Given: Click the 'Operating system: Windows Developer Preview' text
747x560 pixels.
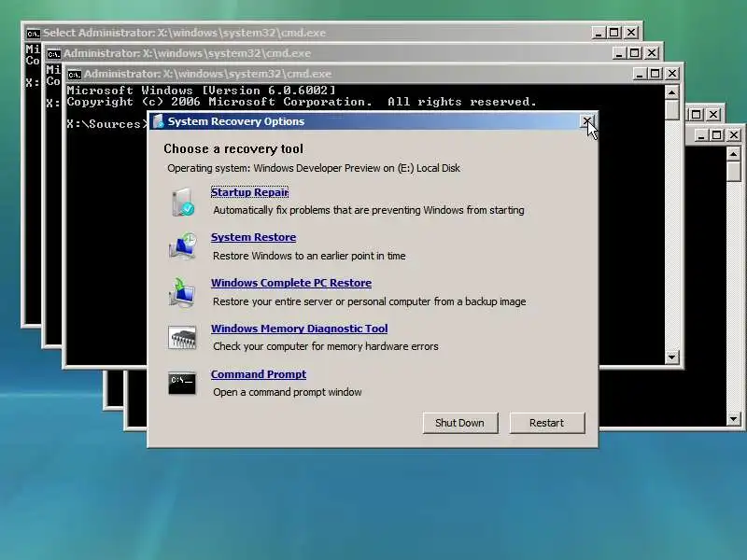Looking at the screenshot, I should [x=314, y=168].
